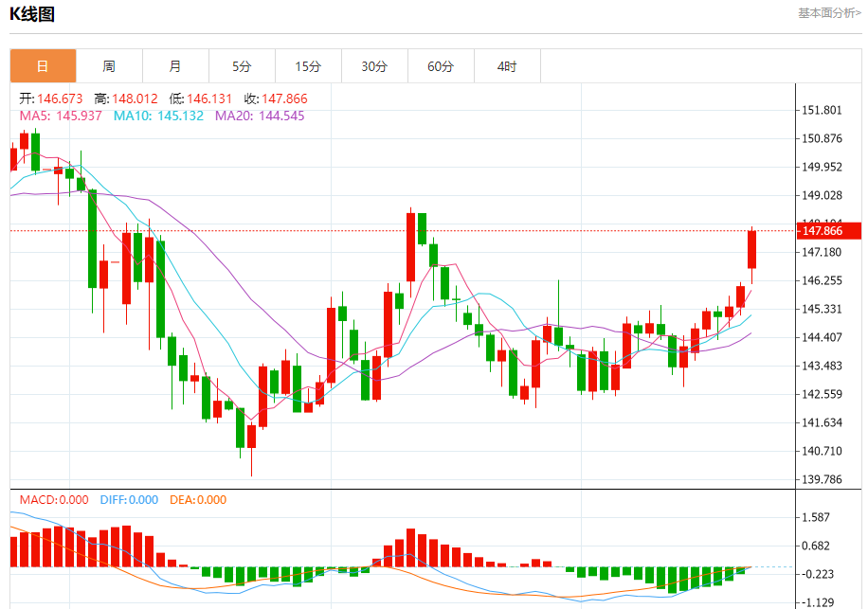Click the K线图 heading
The image size is (868, 609).
click(x=32, y=14)
